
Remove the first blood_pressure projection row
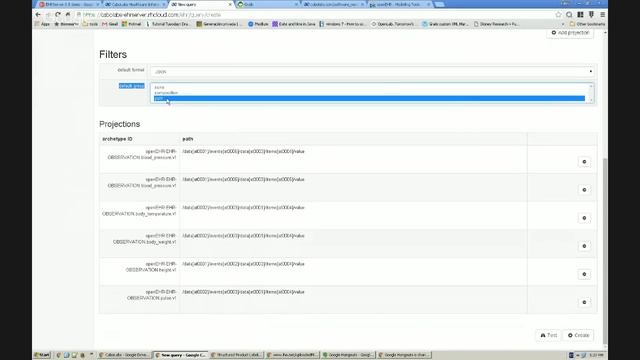tap(584, 162)
